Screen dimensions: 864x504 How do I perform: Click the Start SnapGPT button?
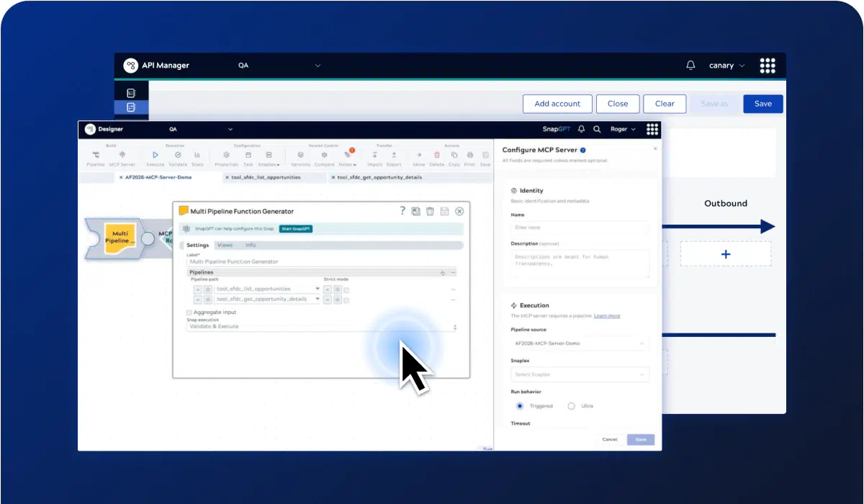(296, 229)
